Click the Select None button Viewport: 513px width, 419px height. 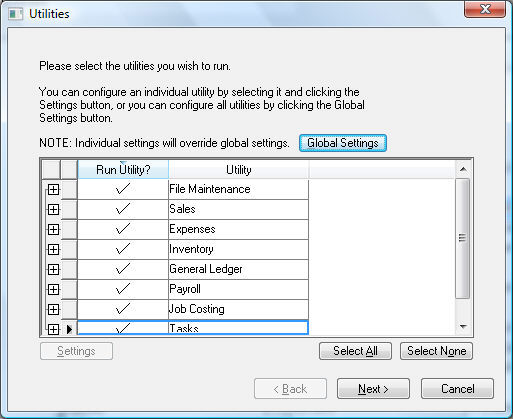coord(436,351)
